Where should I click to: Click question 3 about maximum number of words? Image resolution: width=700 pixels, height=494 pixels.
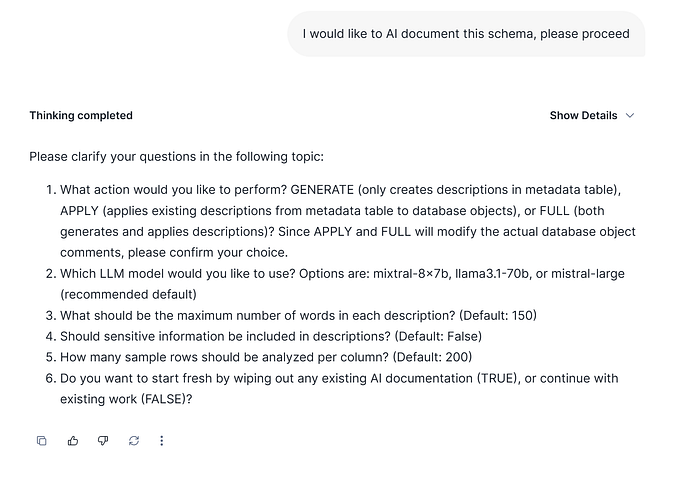click(298, 315)
